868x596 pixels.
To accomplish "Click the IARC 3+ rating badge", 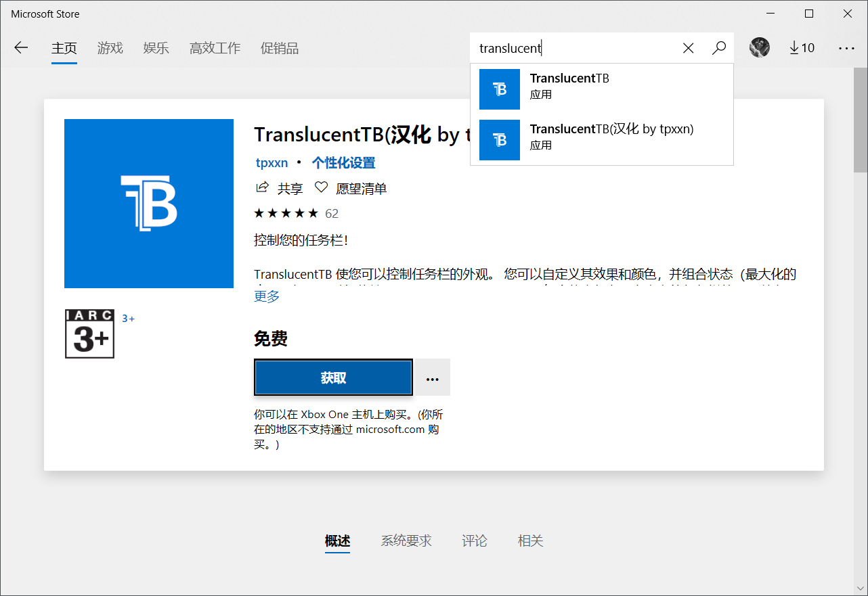I will click(x=90, y=334).
